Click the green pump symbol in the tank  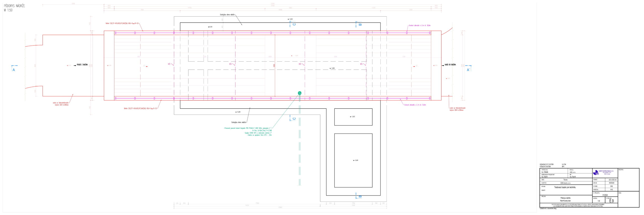click(x=300, y=93)
